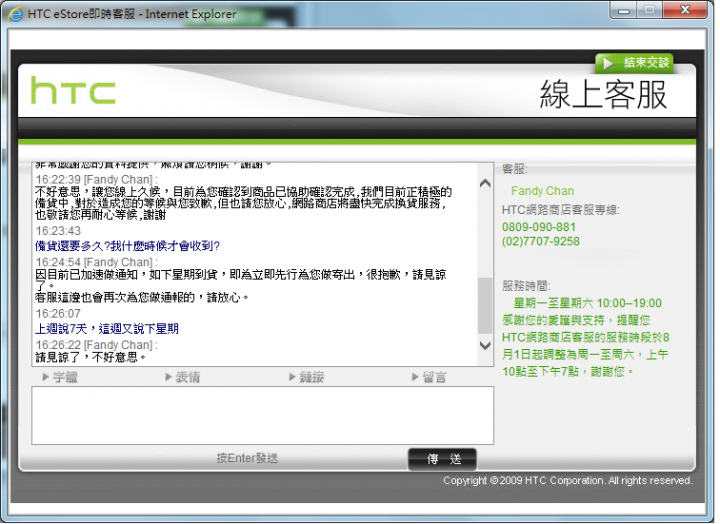The image size is (720, 524).
Task: Click the message 備貨還要多久?我什麼時候才會收到?
Action: (x=128, y=246)
